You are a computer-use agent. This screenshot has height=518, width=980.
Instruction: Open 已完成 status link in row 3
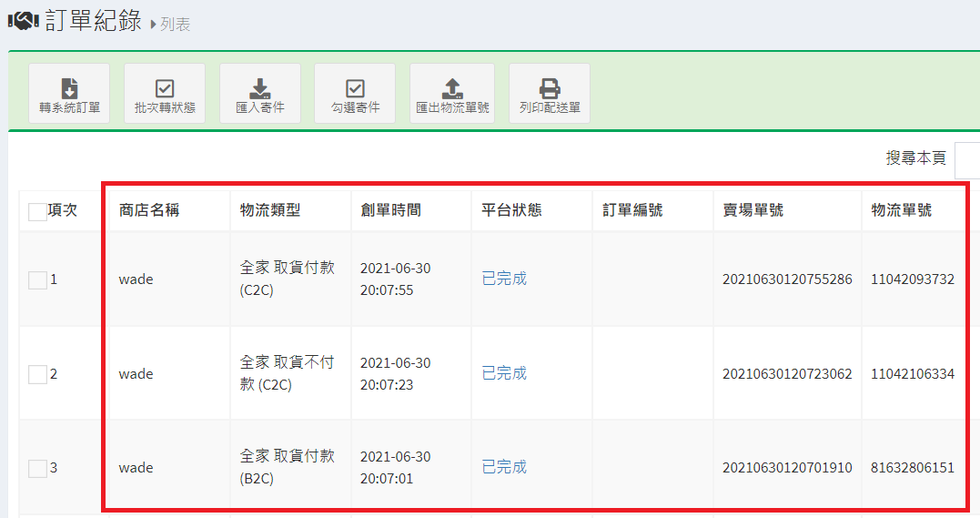[x=504, y=467]
